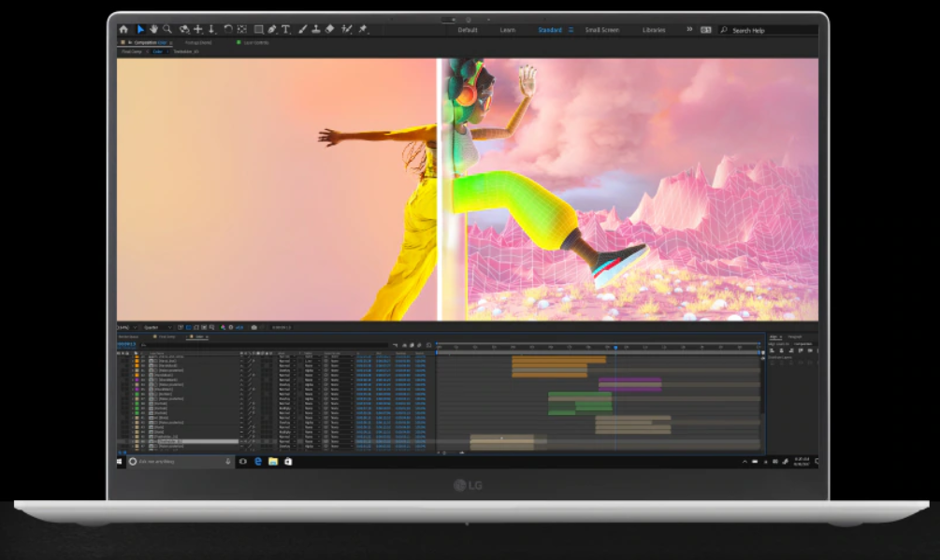The height and width of the screenshot is (560, 940).
Task: Switch to the Small Screen workspace
Action: click(602, 30)
